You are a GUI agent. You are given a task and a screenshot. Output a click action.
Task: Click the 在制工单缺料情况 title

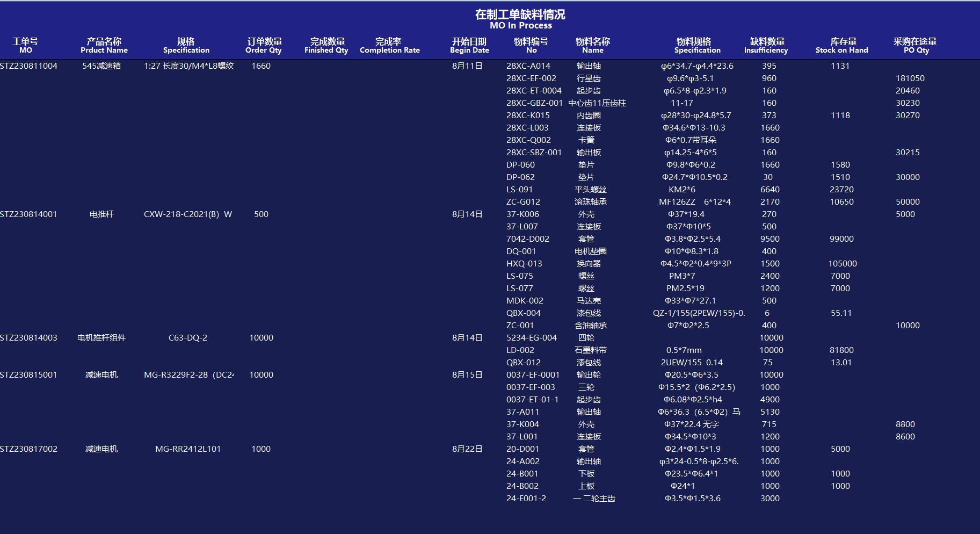pos(520,15)
